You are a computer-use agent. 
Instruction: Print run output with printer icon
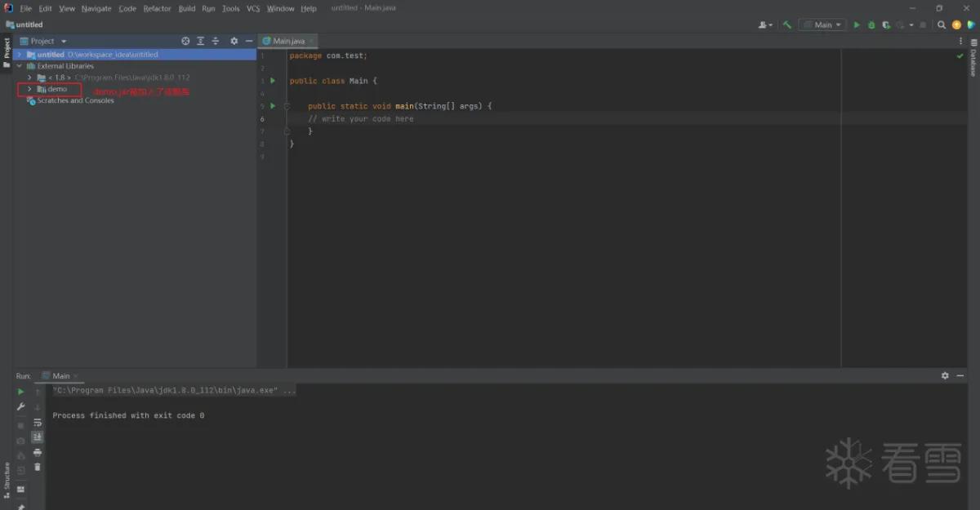coord(38,452)
